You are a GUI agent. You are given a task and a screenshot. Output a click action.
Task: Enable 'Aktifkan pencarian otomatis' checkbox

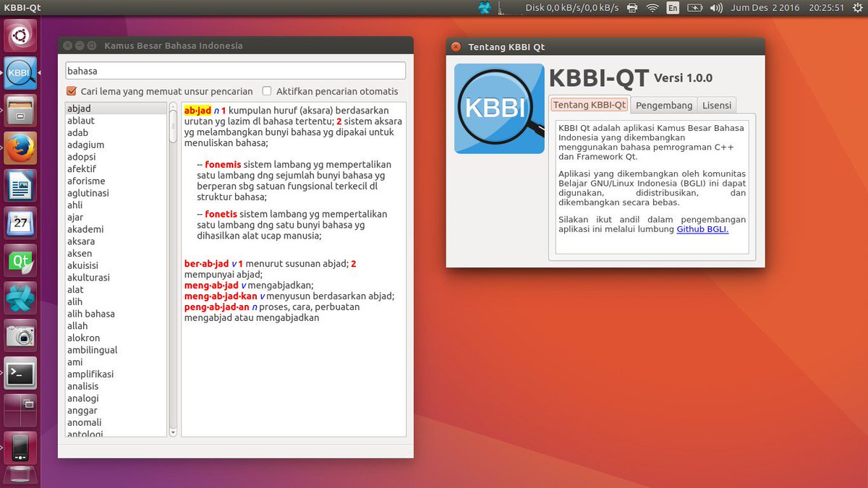[x=267, y=91]
